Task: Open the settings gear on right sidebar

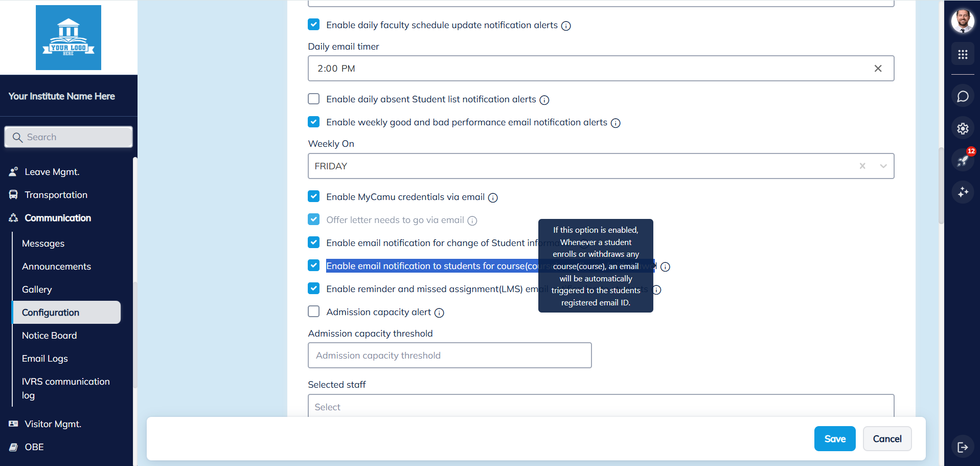Action: pyautogui.click(x=963, y=128)
